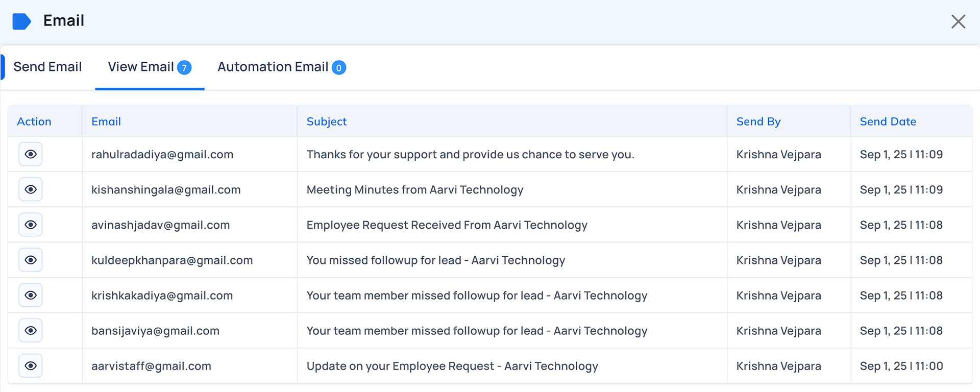
Task: Switch to the Send Email tab
Action: [47, 67]
